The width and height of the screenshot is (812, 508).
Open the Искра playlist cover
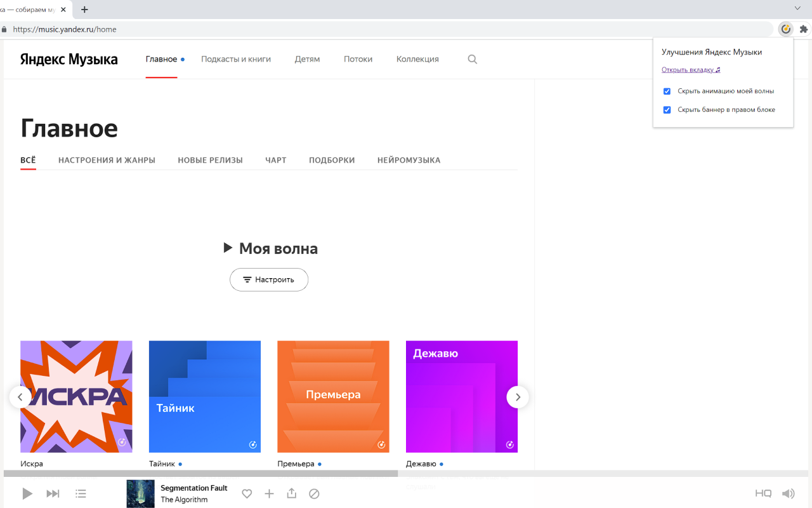click(x=76, y=397)
